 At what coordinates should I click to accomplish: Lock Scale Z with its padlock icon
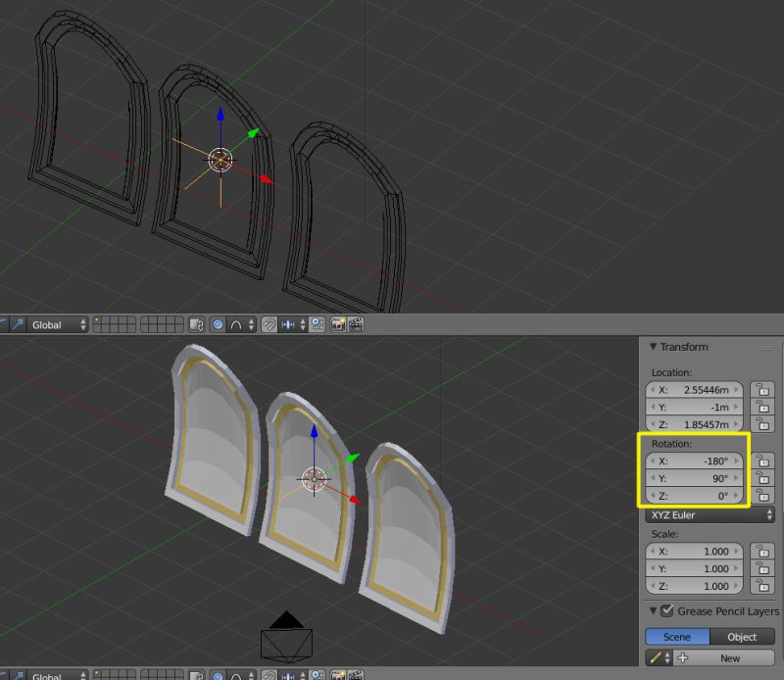coord(762,586)
